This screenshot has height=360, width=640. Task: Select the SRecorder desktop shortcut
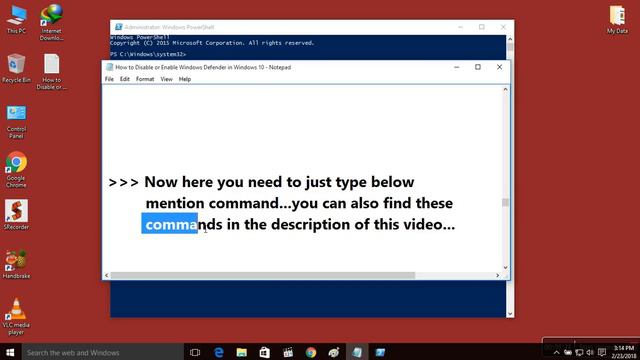pyautogui.click(x=16, y=215)
